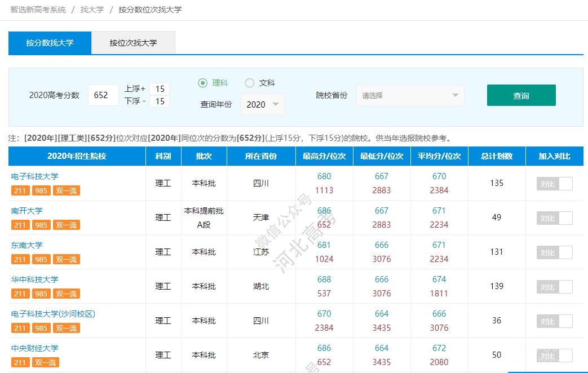Click plan count 49 cell

point(497,217)
